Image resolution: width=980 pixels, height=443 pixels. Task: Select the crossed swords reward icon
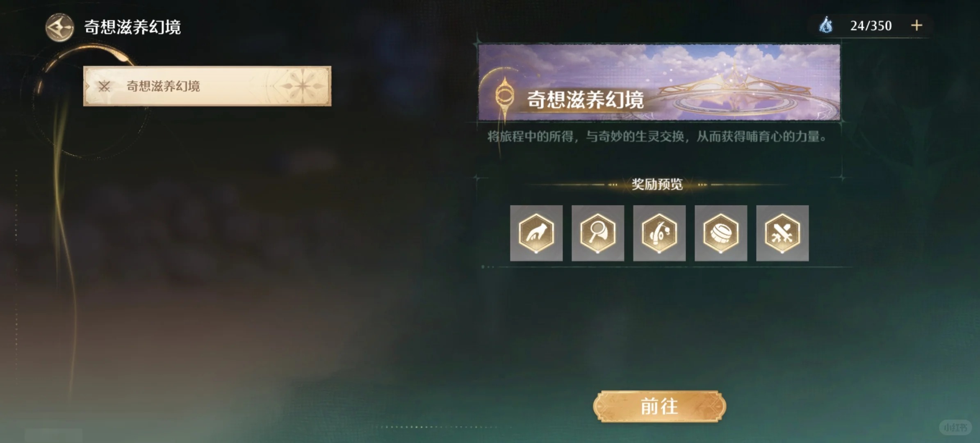pyautogui.click(x=782, y=233)
